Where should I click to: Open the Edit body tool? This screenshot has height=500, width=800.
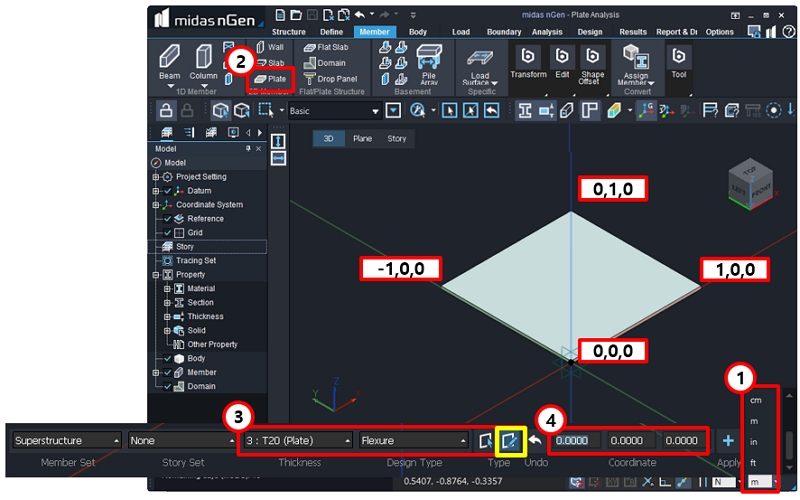(562, 62)
